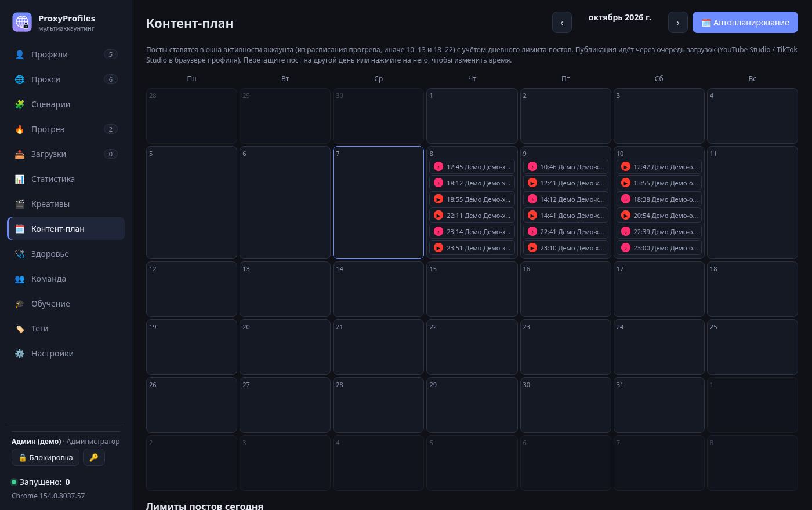Open the Статистика page
Viewport: 812px width, 510px height.
pyautogui.click(x=66, y=179)
